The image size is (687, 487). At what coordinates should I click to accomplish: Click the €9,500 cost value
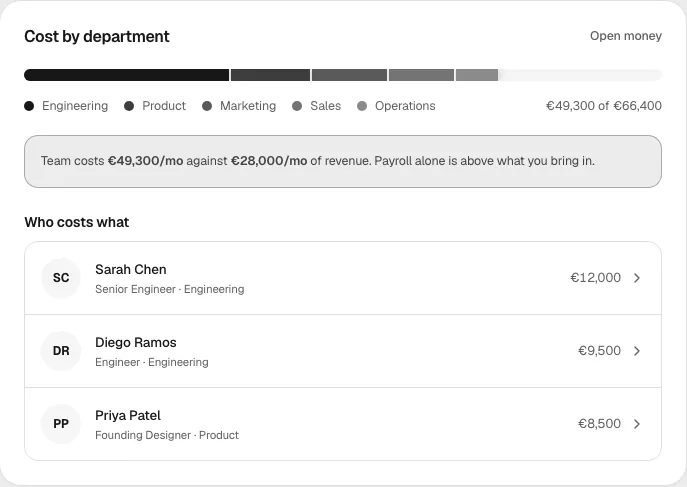coord(599,351)
